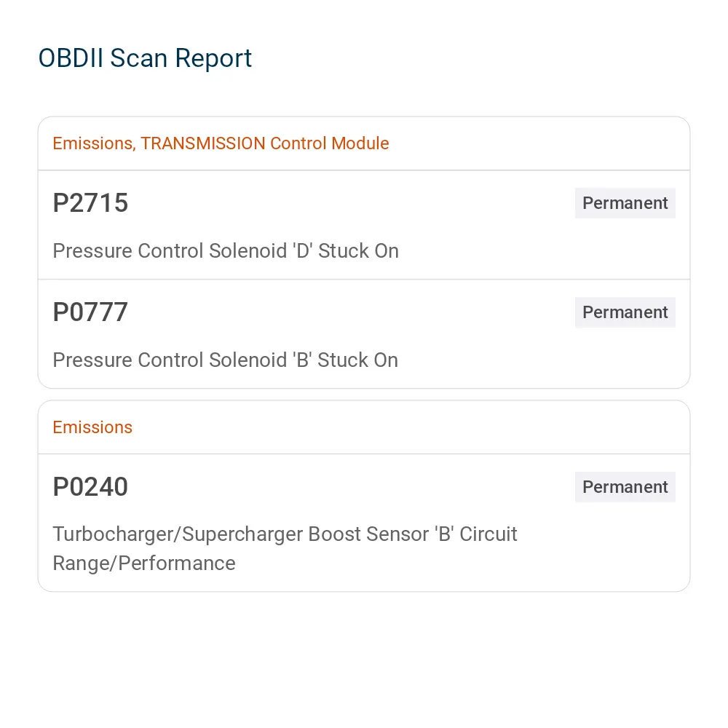This screenshot has width=728, height=728.
Task: Click the word Report in the page title
Action: click(x=213, y=60)
